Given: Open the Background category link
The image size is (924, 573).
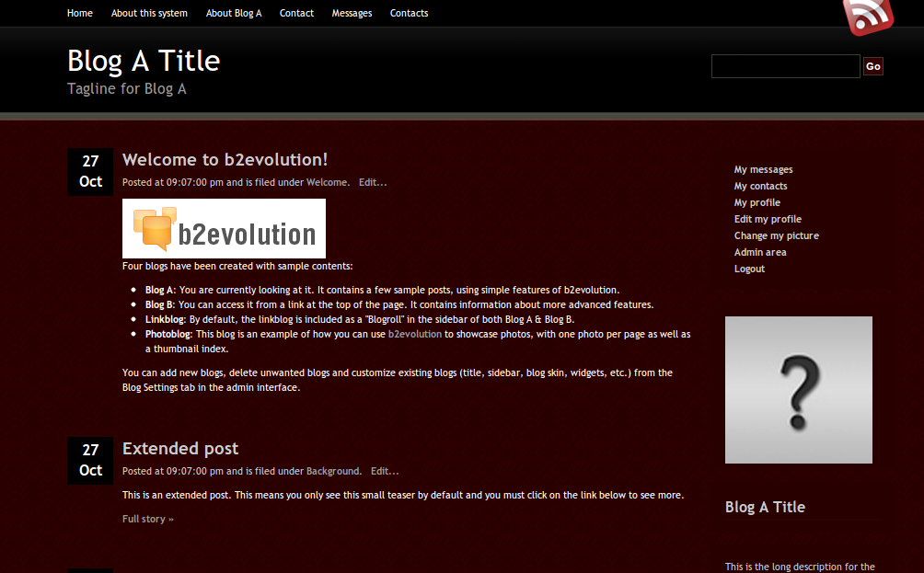Looking at the screenshot, I should click(333, 471).
